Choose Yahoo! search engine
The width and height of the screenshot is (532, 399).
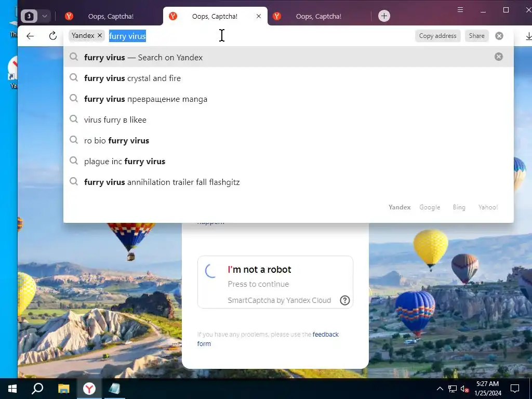click(488, 207)
